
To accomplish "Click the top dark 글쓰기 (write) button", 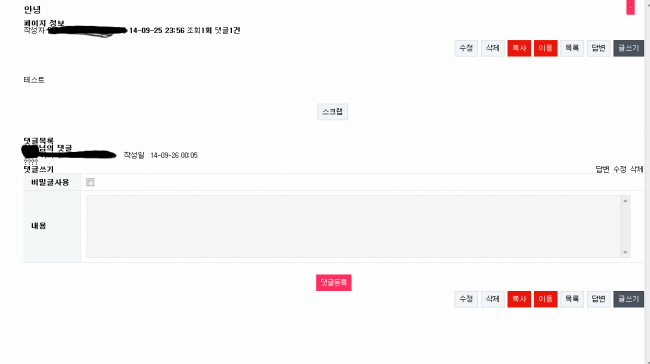I will tap(628, 48).
